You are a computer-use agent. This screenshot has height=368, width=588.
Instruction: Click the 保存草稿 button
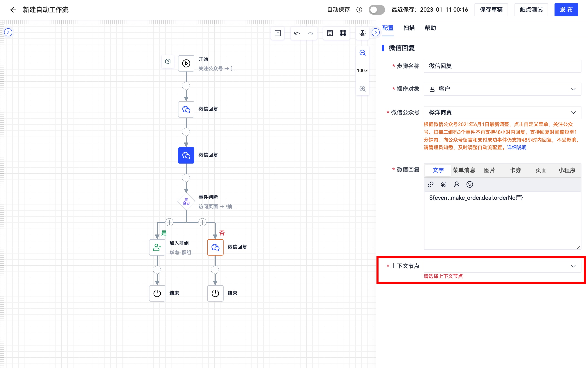point(491,10)
